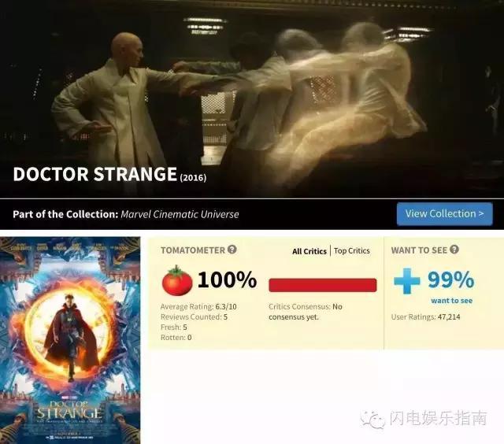Click the Tomatometer help question icon

tap(232, 250)
